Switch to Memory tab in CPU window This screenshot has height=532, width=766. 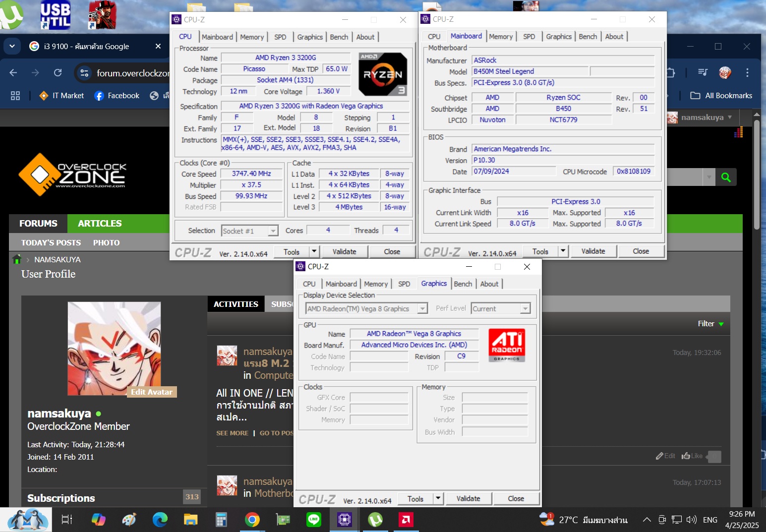tap(252, 37)
